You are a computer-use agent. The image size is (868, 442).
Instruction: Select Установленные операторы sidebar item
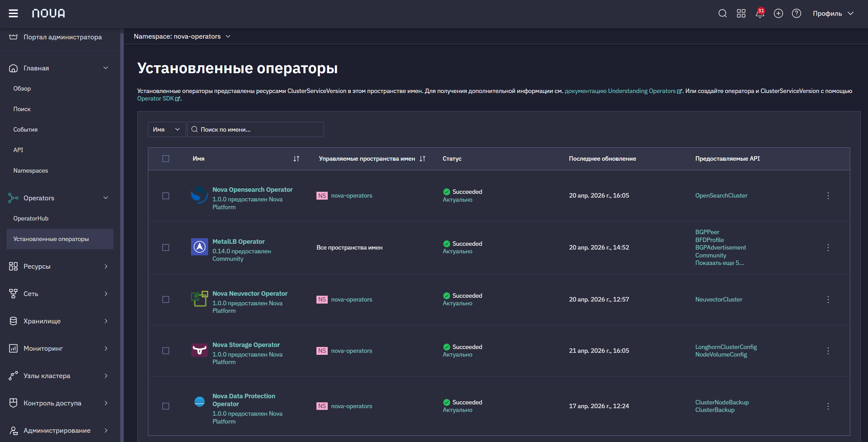click(x=60, y=239)
